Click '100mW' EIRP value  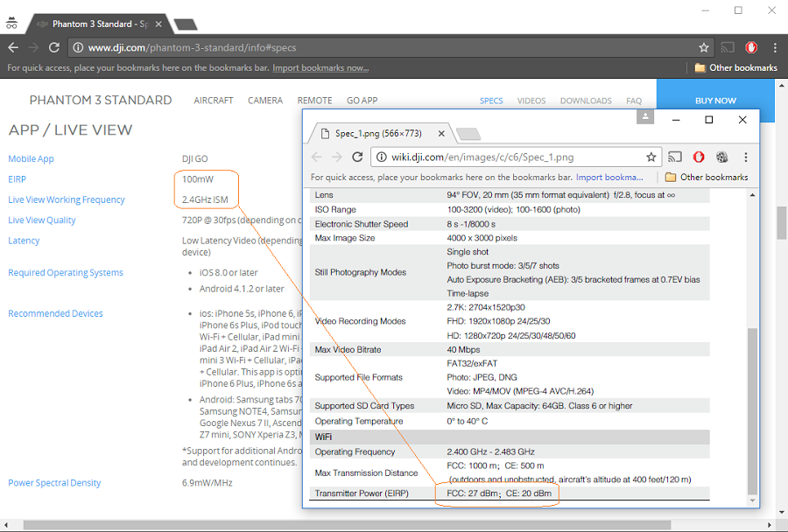198,179
